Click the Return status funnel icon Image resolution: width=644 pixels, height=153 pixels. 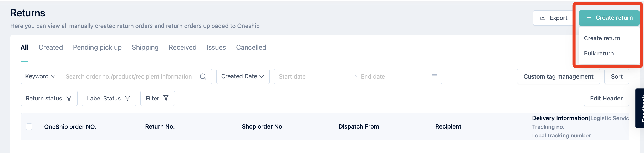69,98
